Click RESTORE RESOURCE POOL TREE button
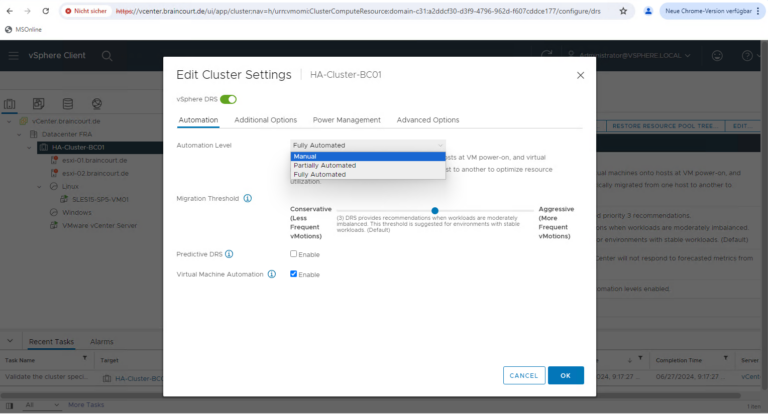Viewport: 768px width, 414px height. pyautogui.click(x=665, y=126)
